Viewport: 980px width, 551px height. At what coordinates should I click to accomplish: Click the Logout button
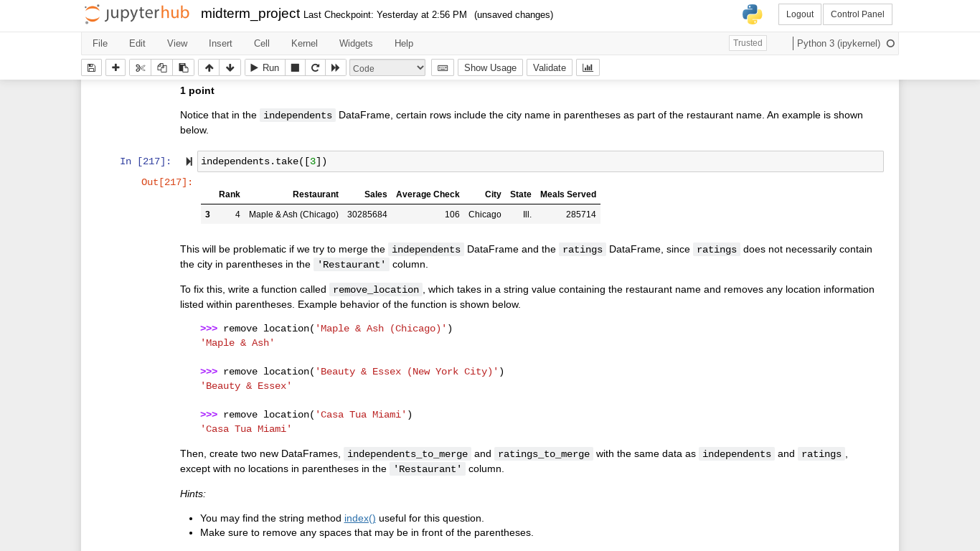[x=799, y=14]
